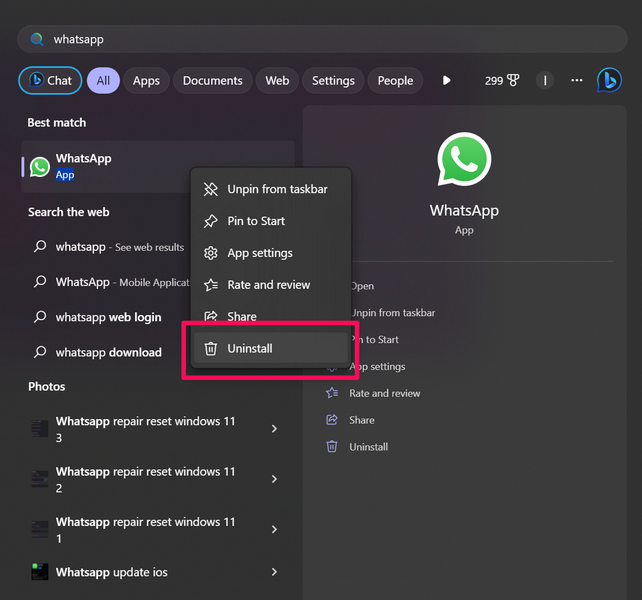
Task: Click the trash icon next to Uninstall in right pane
Action: [x=332, y=447]
